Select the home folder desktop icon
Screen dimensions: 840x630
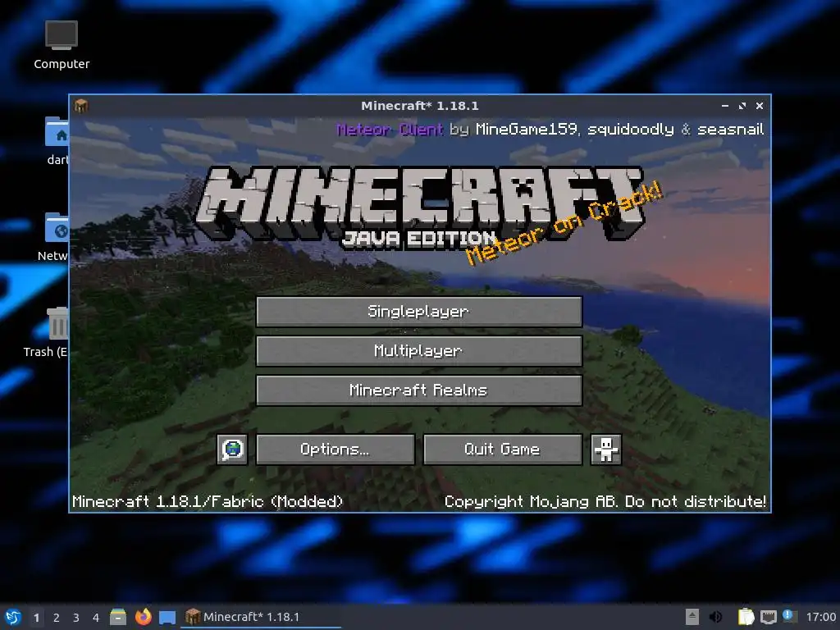point(57,140)
